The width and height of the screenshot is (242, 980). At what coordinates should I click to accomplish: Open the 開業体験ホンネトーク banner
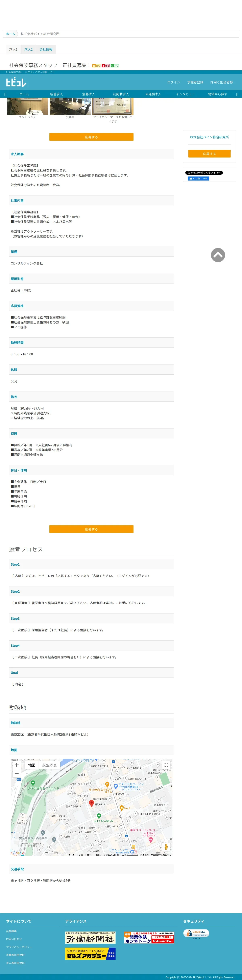point(149,937)
